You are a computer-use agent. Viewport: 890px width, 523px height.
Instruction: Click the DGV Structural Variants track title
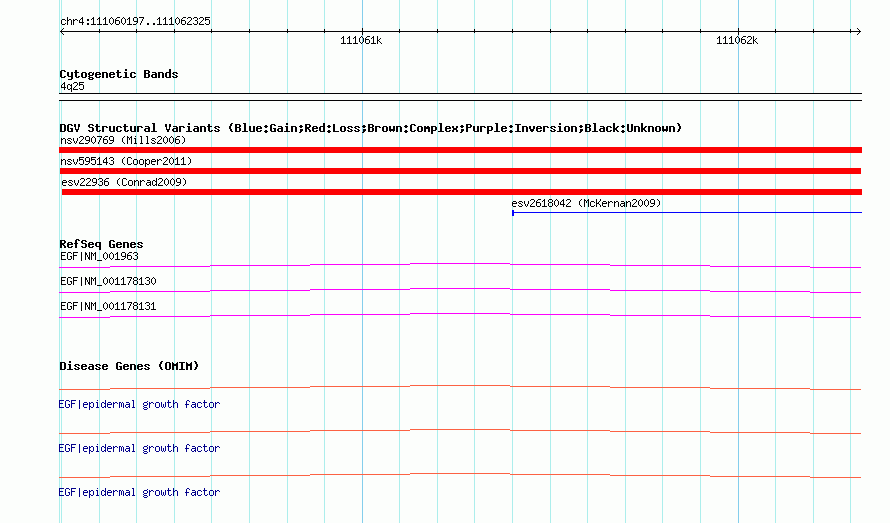370,128
